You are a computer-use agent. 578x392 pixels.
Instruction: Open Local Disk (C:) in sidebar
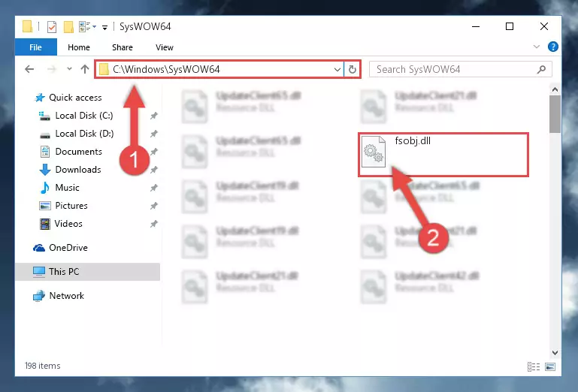(83, 116)
